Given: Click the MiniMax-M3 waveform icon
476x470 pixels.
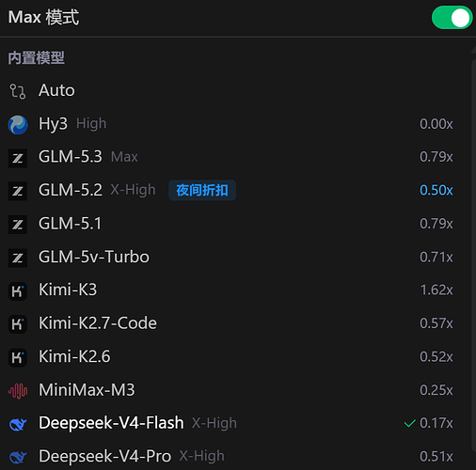Looking at the screenshot, I should [18, 391].
